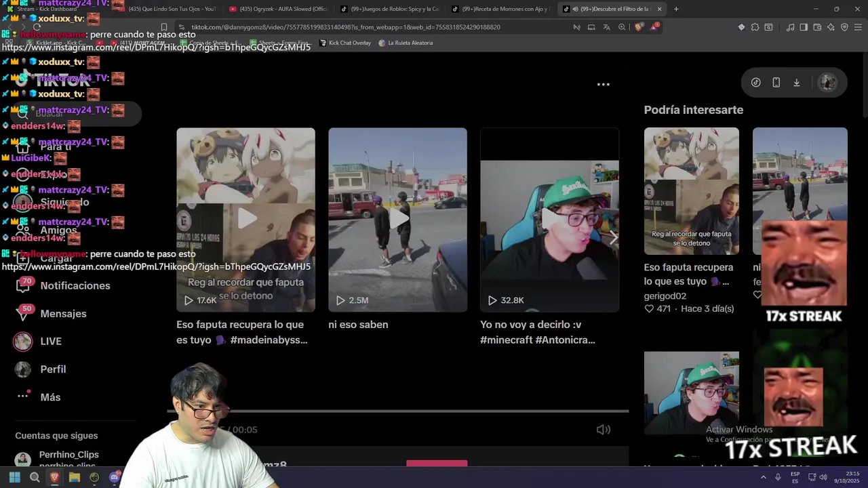This screenshot has height=488, width=868.
Task: Click the translate page icon
Action: click(606, 27)
